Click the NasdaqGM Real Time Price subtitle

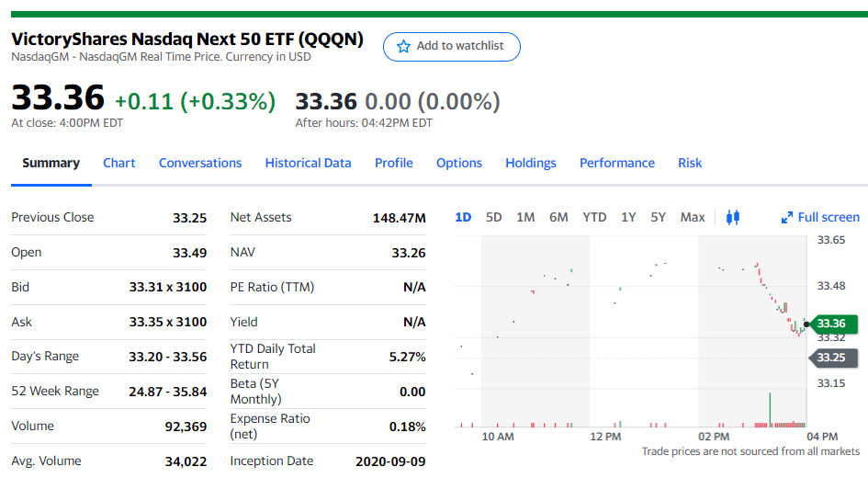(161, 56)
